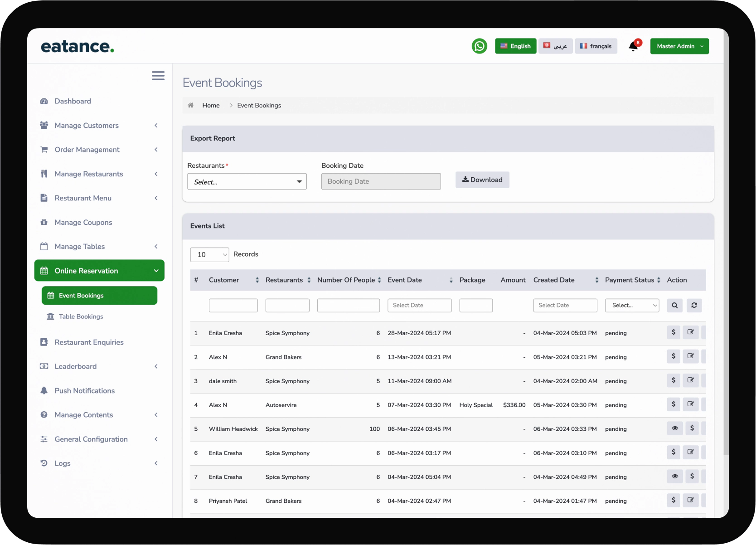
Task: Click the Customer filter input field
Action: (233, 306)
